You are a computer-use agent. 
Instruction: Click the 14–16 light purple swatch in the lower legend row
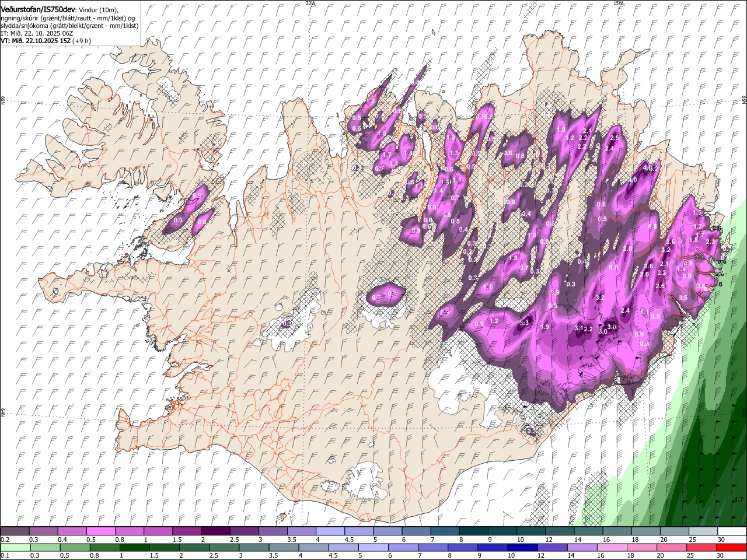click(582, 548)
